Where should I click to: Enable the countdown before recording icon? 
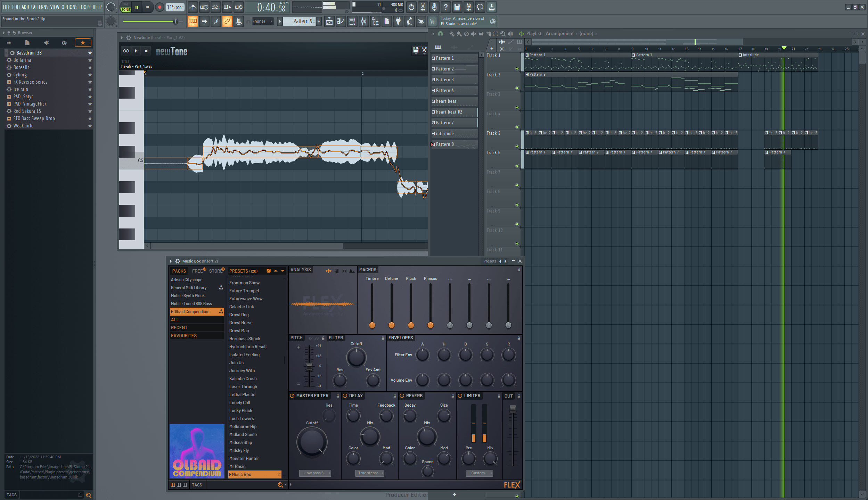[x=215, y=7]
